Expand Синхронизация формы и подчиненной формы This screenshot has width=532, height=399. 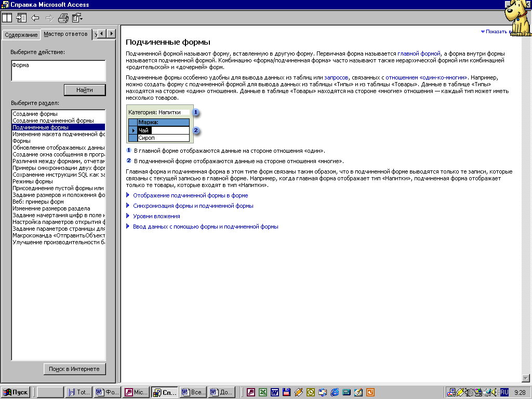point(193,206)
